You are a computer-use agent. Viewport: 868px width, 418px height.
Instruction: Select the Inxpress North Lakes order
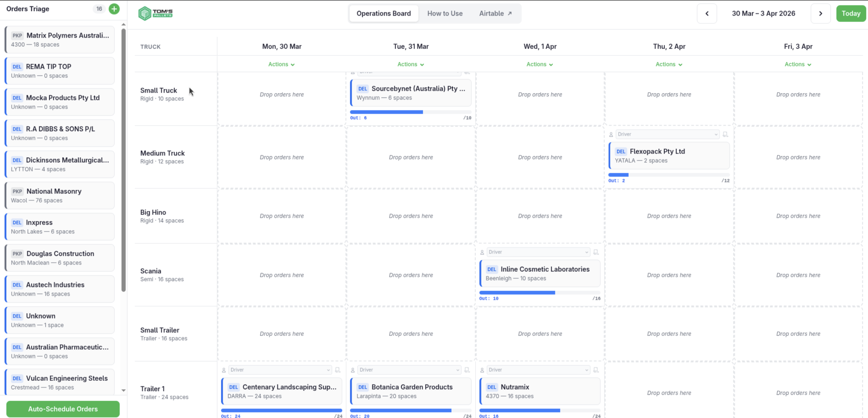[60, 227]
